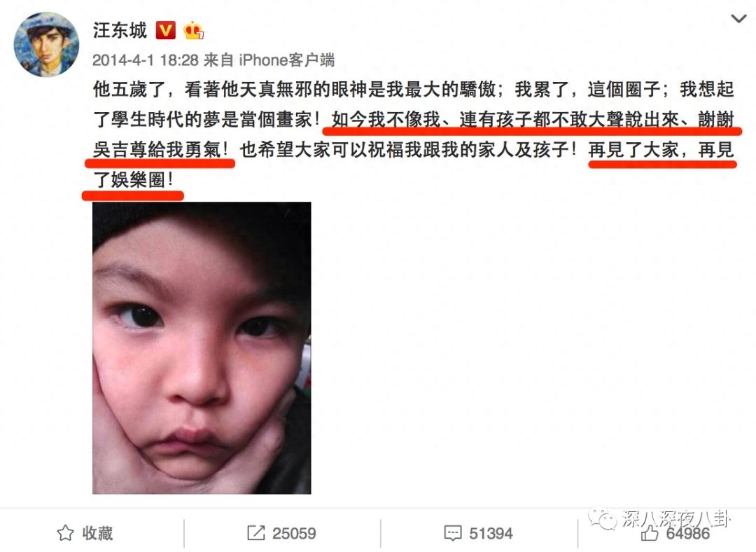Click the WeChat logo watermark
The height and width of the screenshot is (552, 756).
(603, 518)
